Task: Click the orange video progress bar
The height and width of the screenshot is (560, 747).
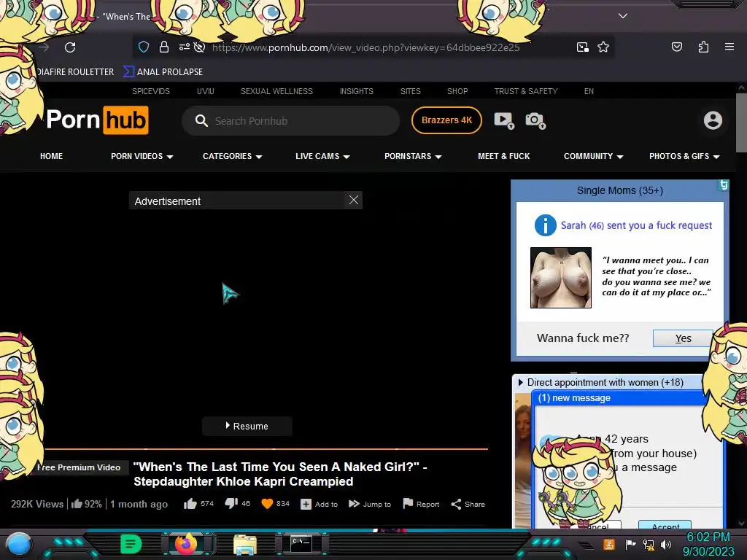Action: click(x=266, y=448)
